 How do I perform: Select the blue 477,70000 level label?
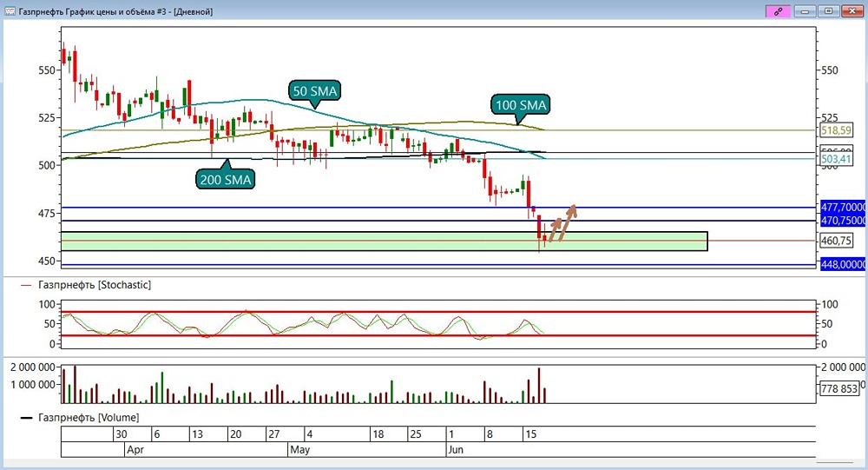[x=843, y=207]
